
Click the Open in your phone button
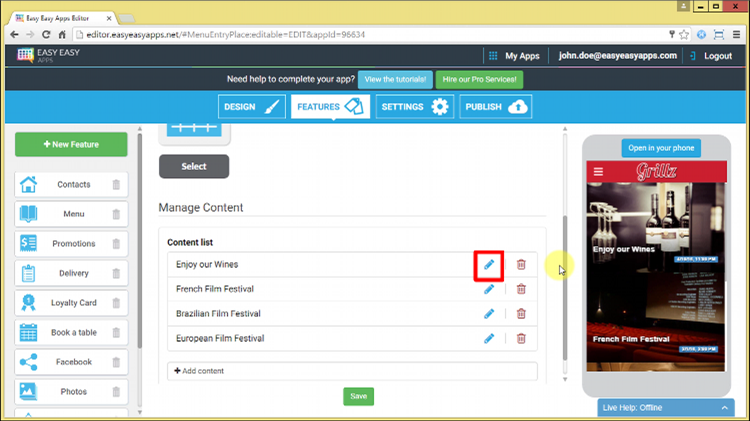tap(661, 148)
